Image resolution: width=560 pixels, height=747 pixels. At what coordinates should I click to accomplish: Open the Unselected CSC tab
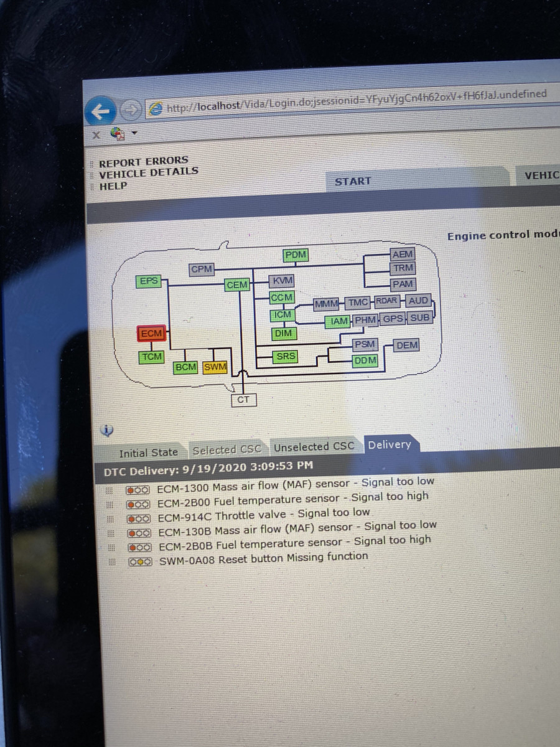pos(314,447)
